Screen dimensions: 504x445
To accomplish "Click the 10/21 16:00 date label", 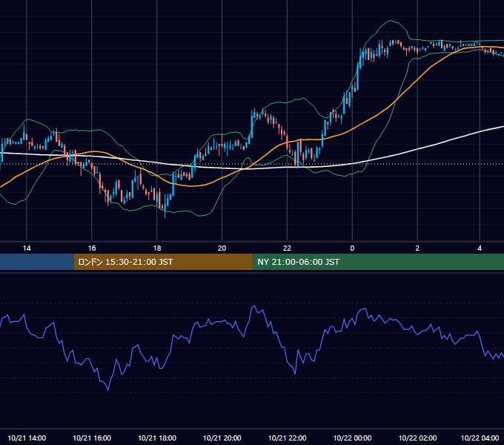I will pos(92,438).
